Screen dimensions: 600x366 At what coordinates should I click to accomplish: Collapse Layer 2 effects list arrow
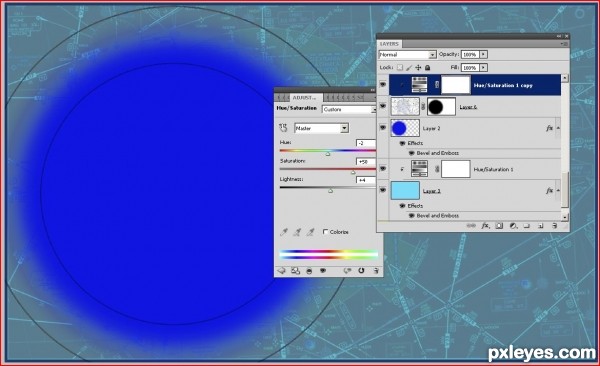pyautogui.click(x=558, y=128)
